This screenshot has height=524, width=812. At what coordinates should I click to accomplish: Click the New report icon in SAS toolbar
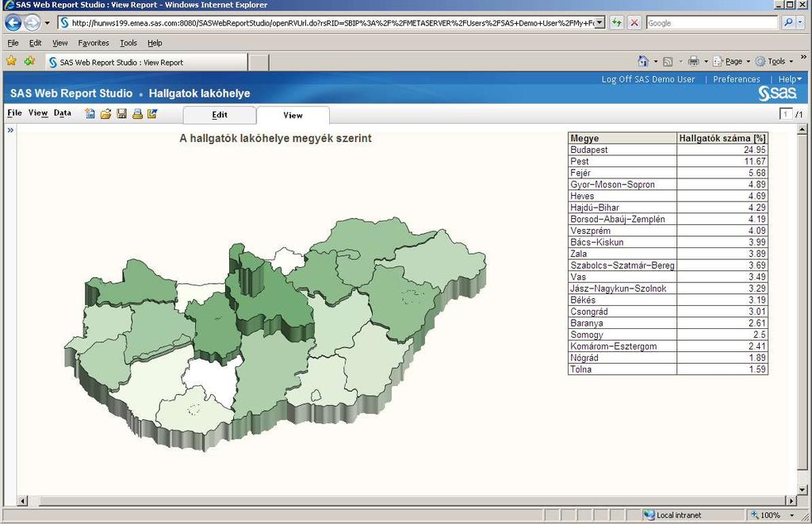(90, 114)
